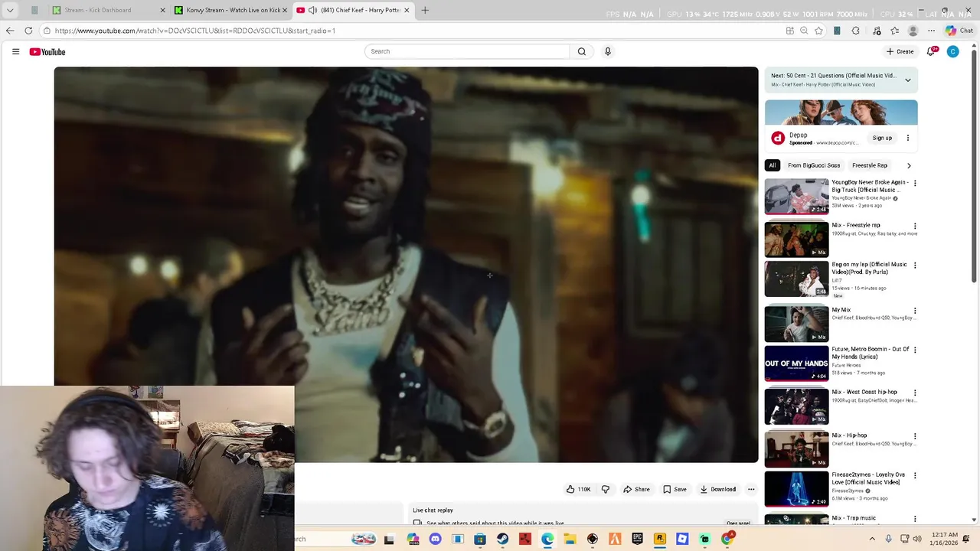Open the YouTube hamburger guide menu
980x551 pixels.
[15, 51]
